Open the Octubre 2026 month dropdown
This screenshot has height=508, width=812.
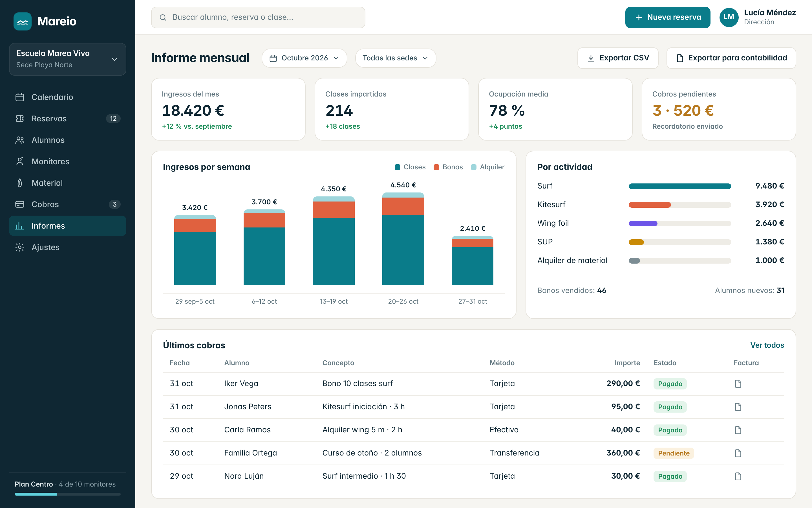point(304,58)
